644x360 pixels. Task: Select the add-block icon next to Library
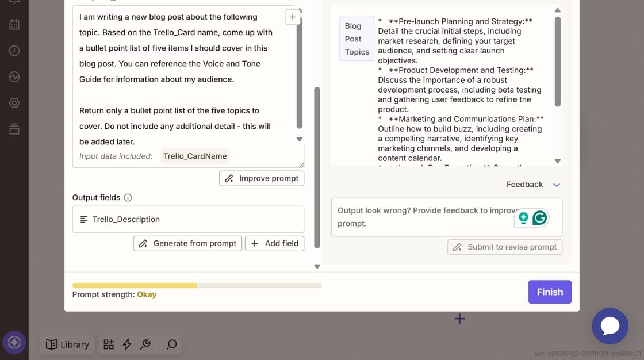point(109,344)
